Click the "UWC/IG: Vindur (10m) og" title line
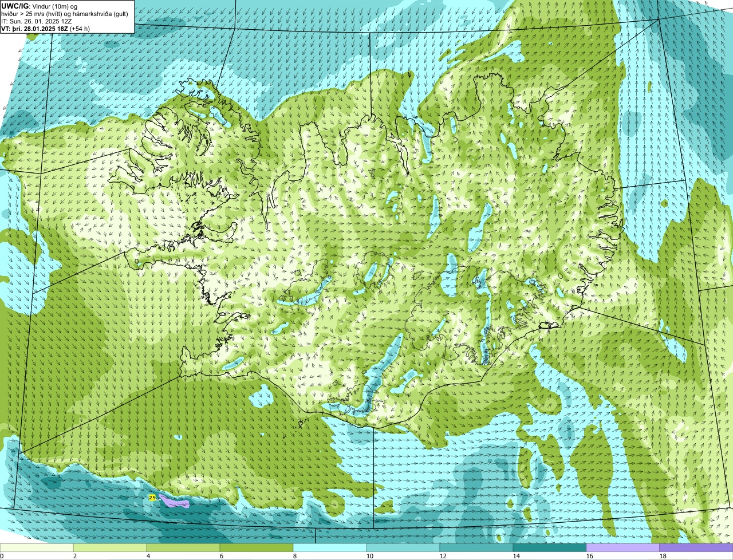Viewport: 733px width, 560px height. point(40,6)
